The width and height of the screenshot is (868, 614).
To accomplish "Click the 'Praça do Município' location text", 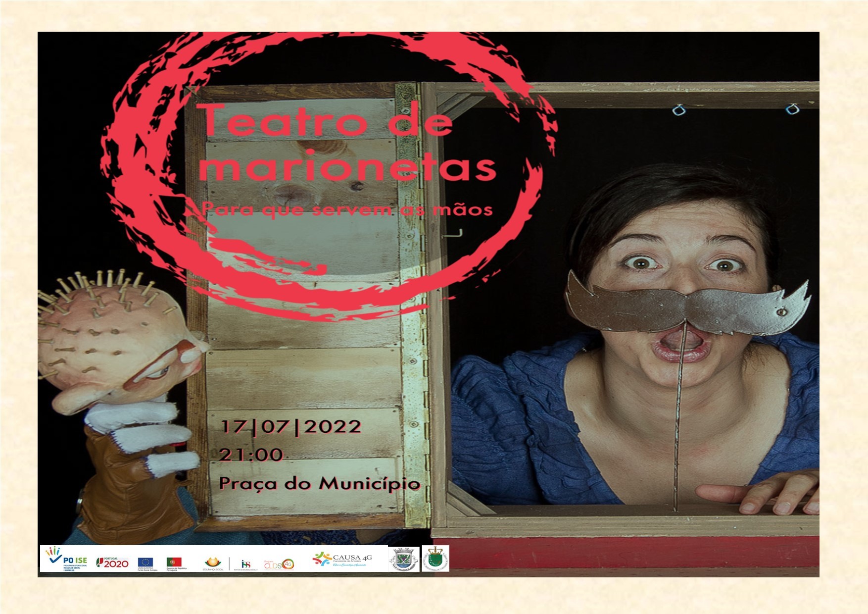I will tap(320, 483).
